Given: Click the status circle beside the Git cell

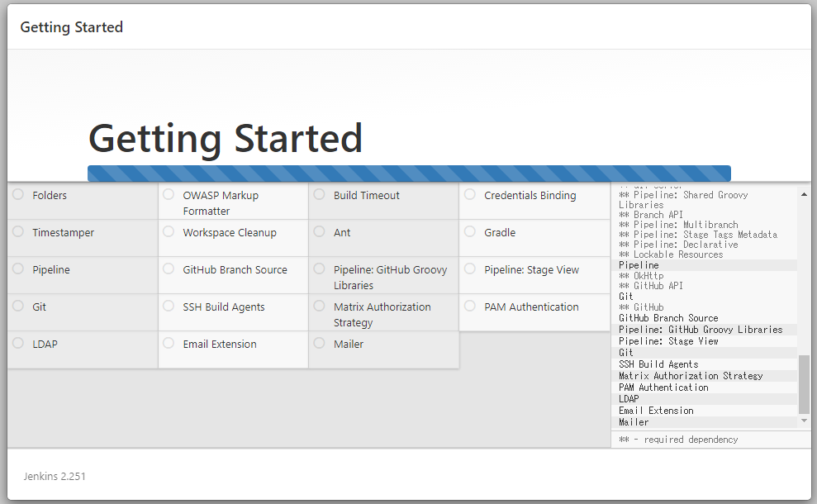Looking at the screenshot, I should tap(18, 306).
